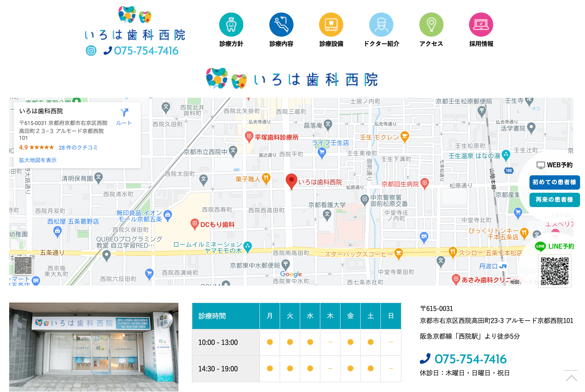Open the 診療設備 equipment icon

[x=331, y=25]
